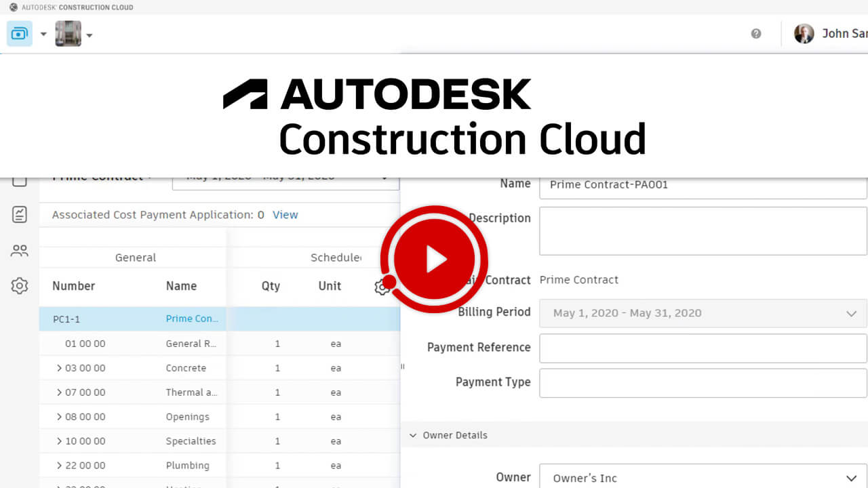This screenshot has height=488, width=868.
Task: Click the help question mark icon
Action: 756,34
